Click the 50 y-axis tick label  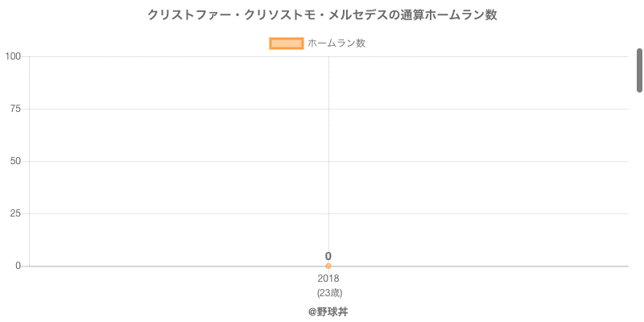tap(15, 161)
